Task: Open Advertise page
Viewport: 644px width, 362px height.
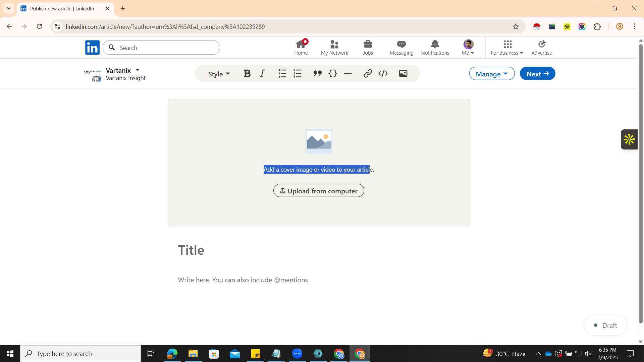Action: point(542,47)
